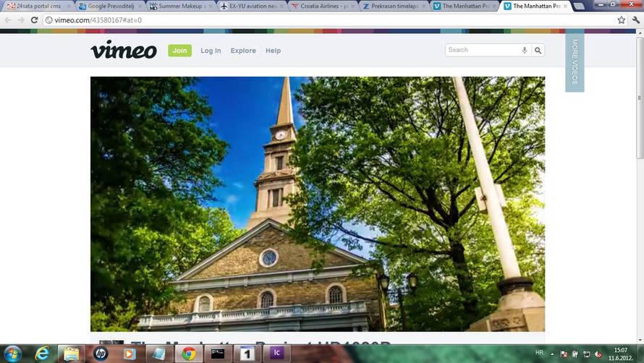Reload the page with the refresh icon
The width and height of the screenshot is (644, 363).
tap(35, 20)
